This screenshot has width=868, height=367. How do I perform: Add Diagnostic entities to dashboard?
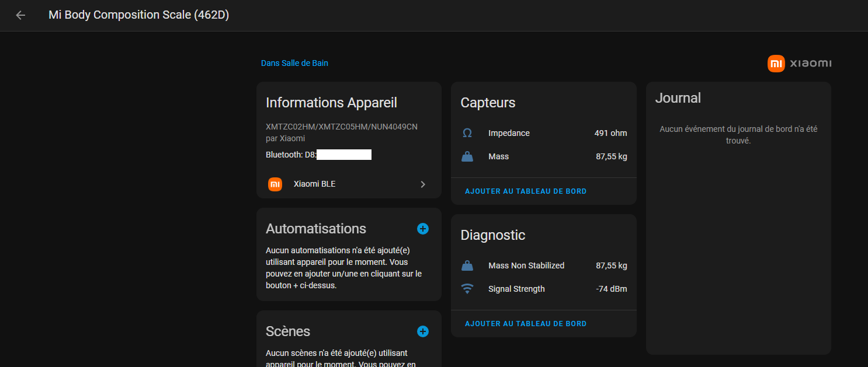pyautogui.click(x=526, y=324)
